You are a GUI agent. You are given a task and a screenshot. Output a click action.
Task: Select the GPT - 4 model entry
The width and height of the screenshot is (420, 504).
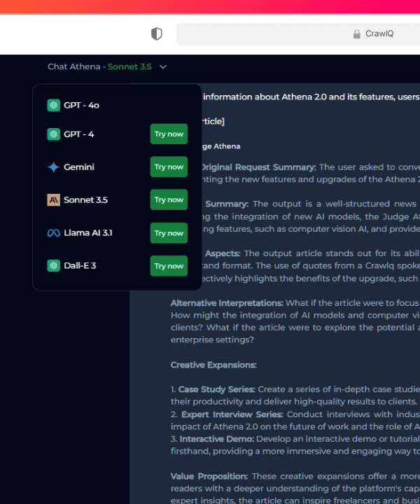78,134
